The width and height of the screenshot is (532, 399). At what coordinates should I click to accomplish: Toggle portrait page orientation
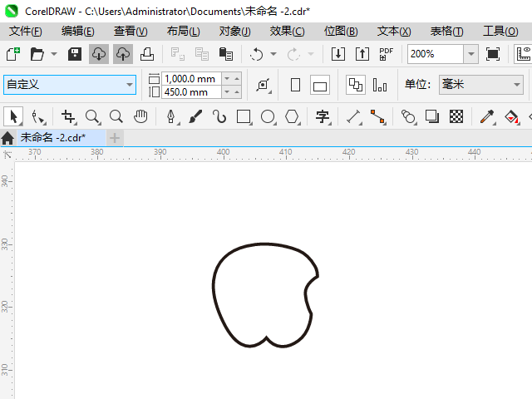pos(295,85)
